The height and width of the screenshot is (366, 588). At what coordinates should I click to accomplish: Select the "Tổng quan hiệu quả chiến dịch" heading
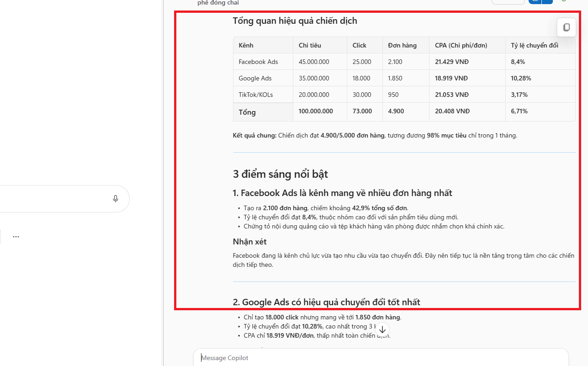295,21
